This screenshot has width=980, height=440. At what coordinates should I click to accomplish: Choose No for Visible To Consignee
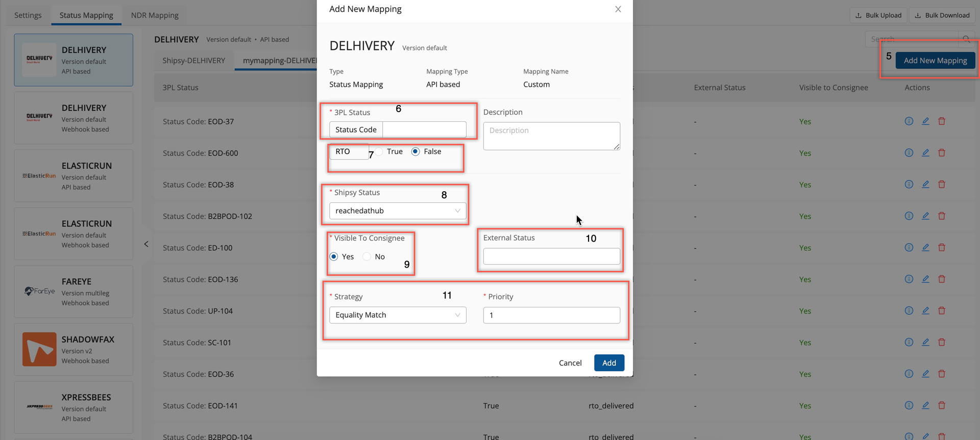(367, 257)
